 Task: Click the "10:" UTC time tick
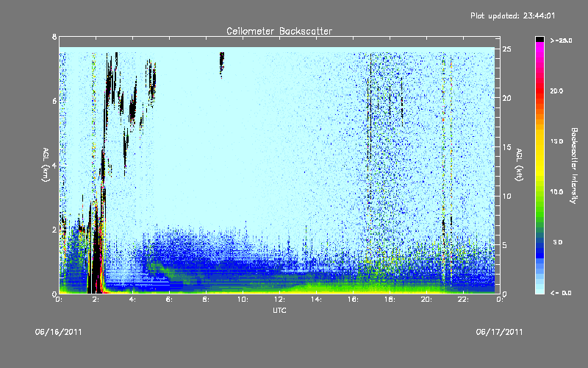click(243, 300)
